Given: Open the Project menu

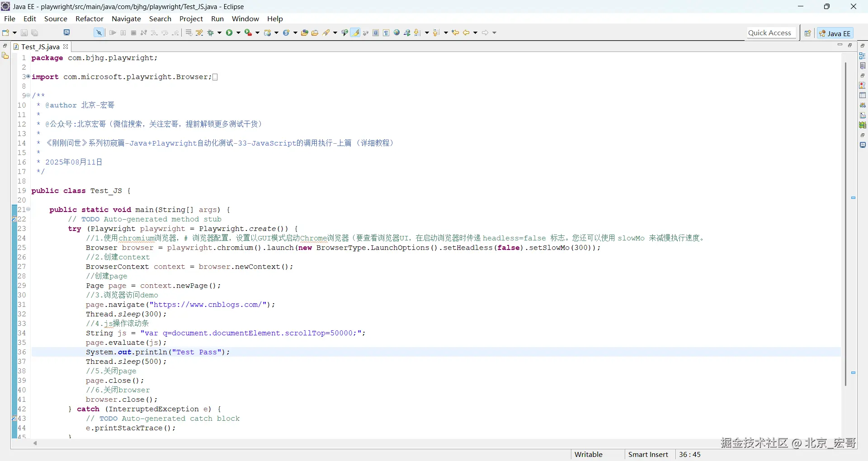Looking at the screenshot, I should point(191,19).
